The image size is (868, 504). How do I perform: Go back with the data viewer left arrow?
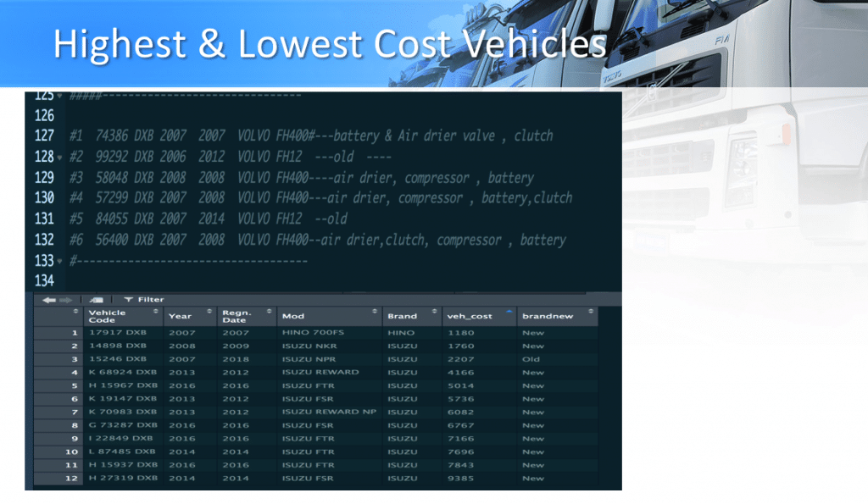[x=48, y=300]
